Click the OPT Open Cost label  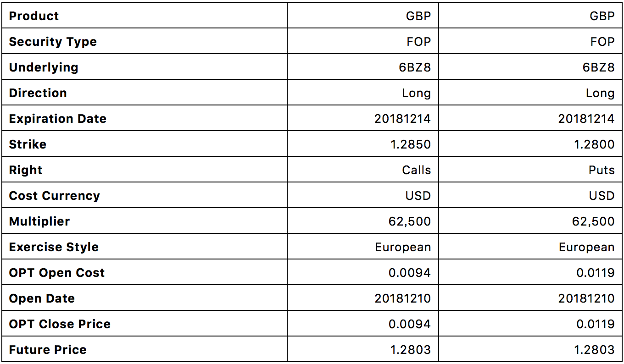point(57,273)
